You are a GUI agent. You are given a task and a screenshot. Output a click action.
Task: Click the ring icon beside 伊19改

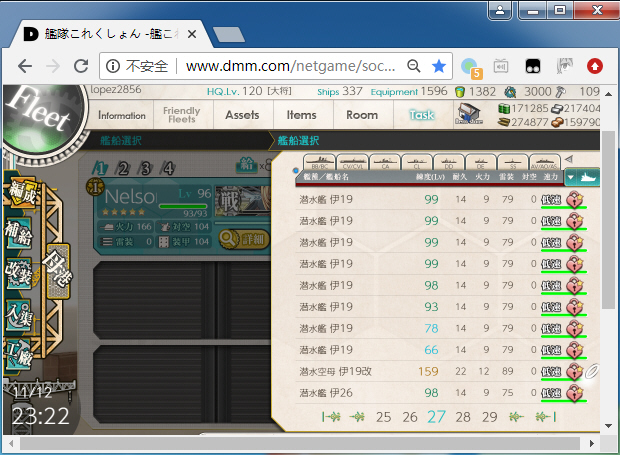point(592,371)
